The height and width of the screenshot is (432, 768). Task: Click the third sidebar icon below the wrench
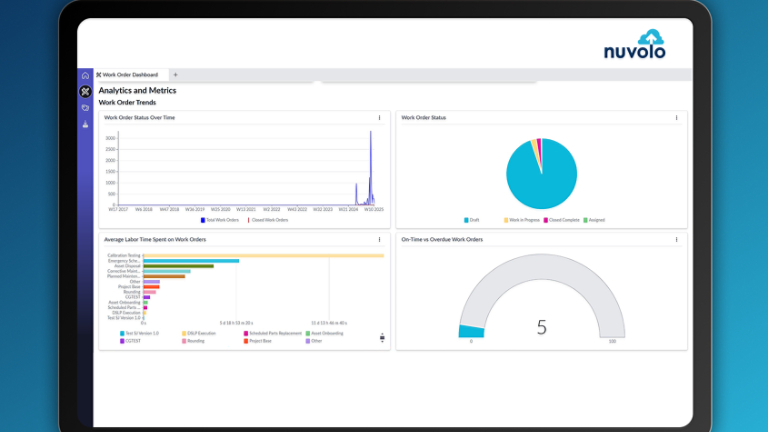point(85,108)
